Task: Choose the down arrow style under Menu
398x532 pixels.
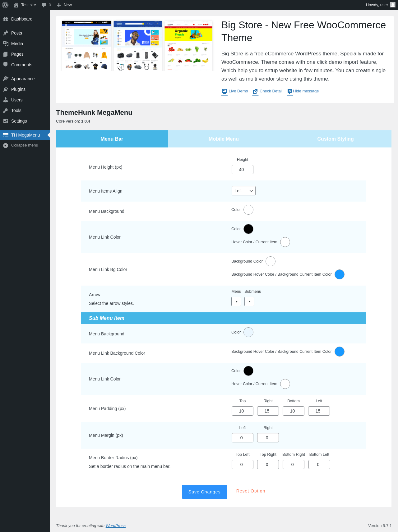Action: 236,301
